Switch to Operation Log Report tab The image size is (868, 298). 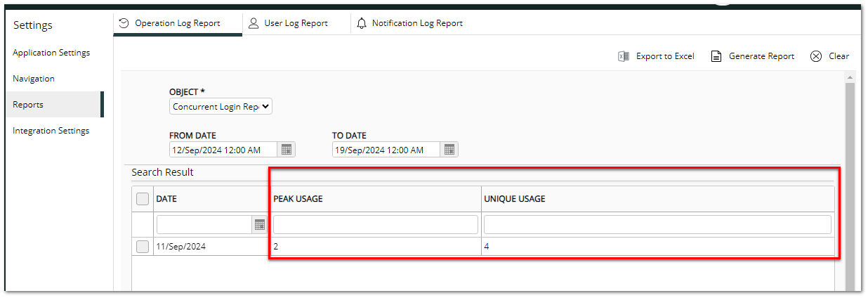pyautogui.click(x=178, y=23)
